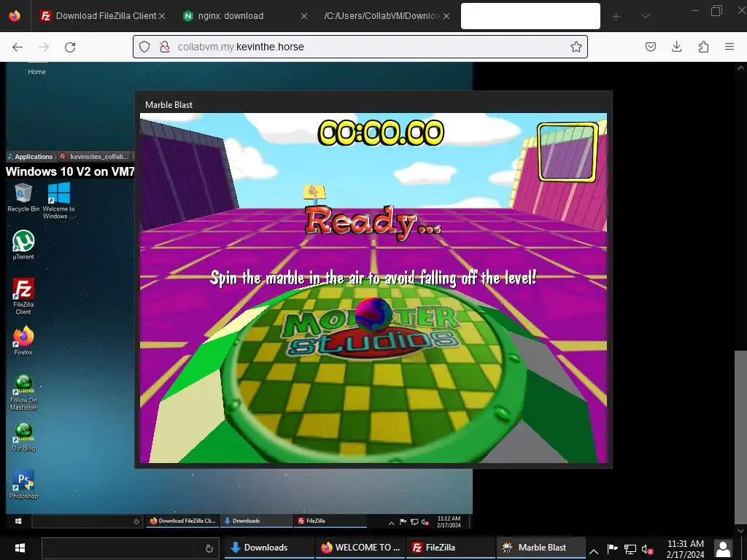
Task: Open WELCOME TO ... Firefox taskbar item
Action: pos(360,548)
